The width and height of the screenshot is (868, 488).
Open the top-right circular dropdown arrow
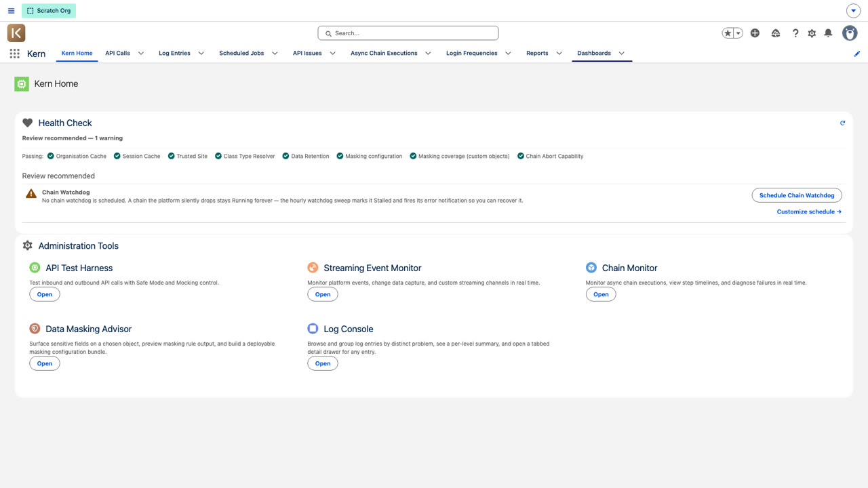pyautogui.click(x=854, y=11)
